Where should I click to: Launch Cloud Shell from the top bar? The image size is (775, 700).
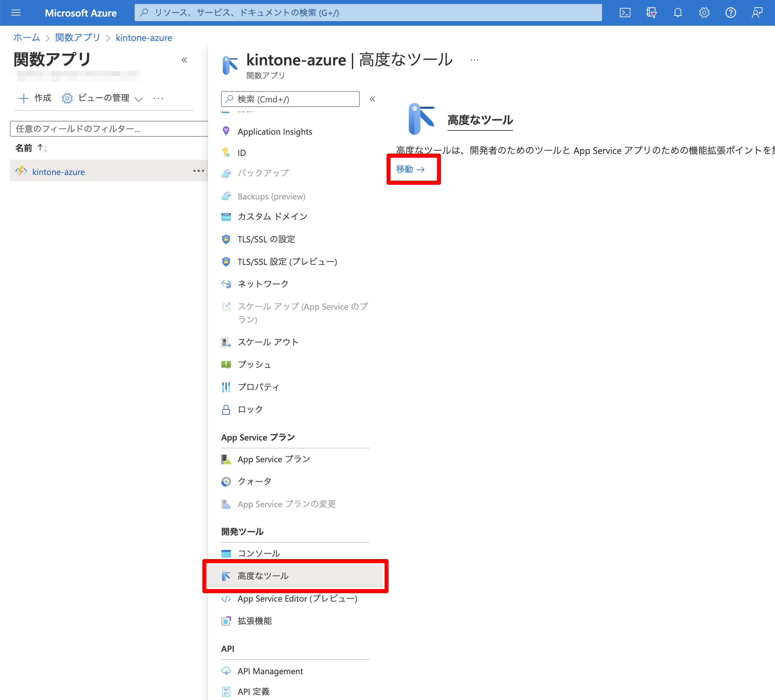point(625,13)
